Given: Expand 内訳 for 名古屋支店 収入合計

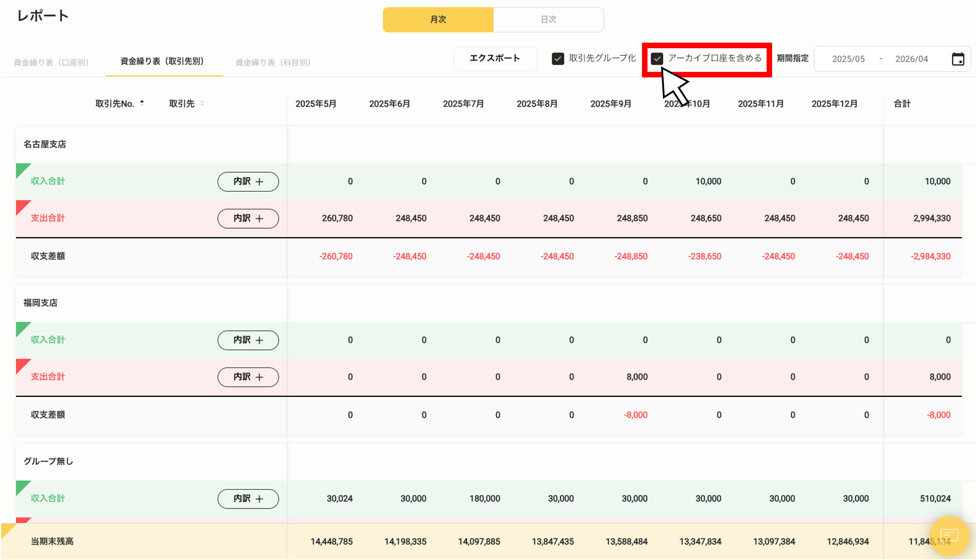Looking at the screenshot, I should 248,181.
